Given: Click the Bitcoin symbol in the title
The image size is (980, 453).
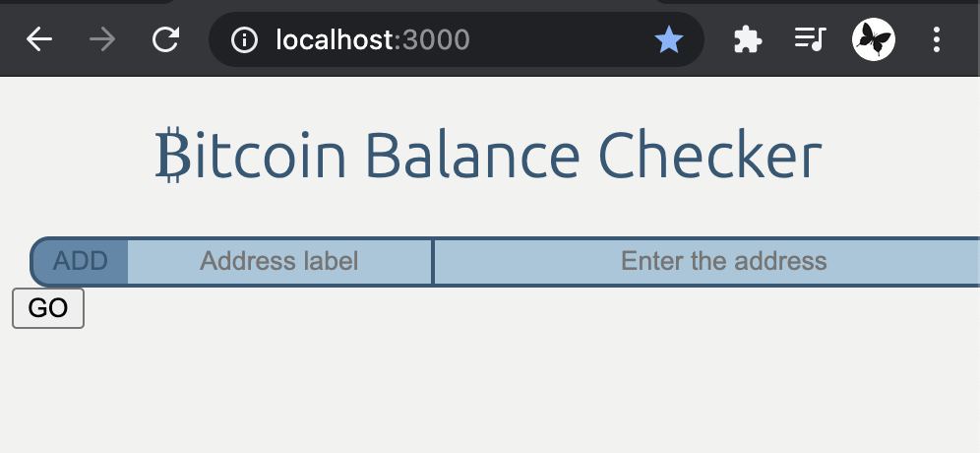Looking at the screenshot, I should point(172,156).
